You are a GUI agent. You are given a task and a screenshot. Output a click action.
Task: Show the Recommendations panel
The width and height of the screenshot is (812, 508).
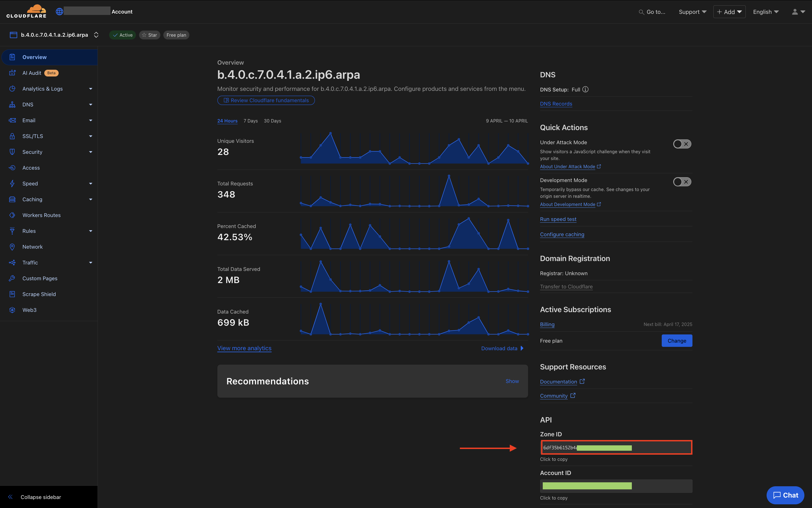(512, 381)
